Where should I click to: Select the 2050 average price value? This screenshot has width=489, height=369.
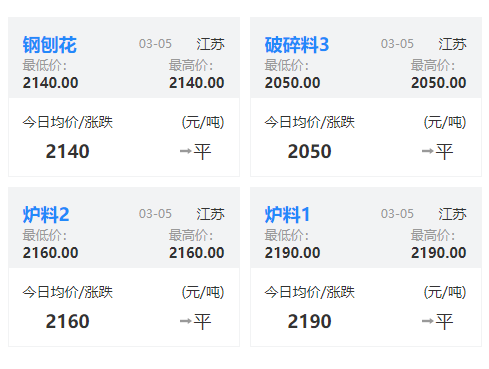tap(310, 151)
